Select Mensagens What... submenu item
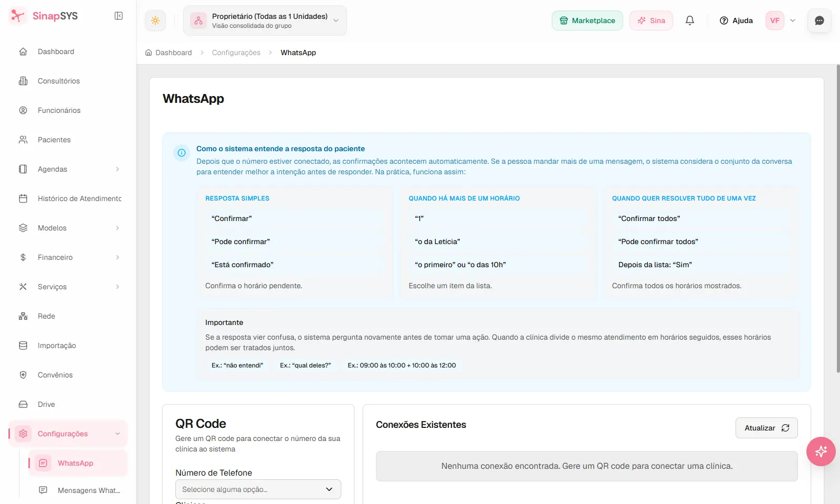 pyautogui.click(x=78, y=490)
